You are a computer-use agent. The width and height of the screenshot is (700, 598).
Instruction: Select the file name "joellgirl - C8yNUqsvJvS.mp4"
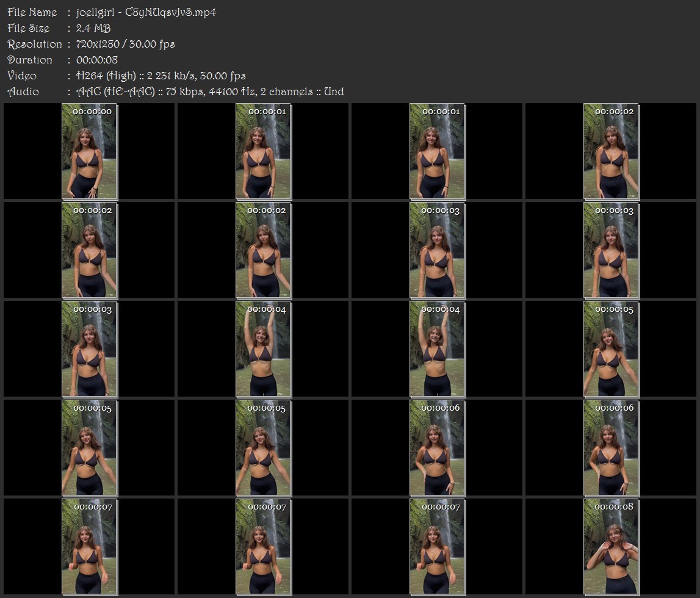146,12
